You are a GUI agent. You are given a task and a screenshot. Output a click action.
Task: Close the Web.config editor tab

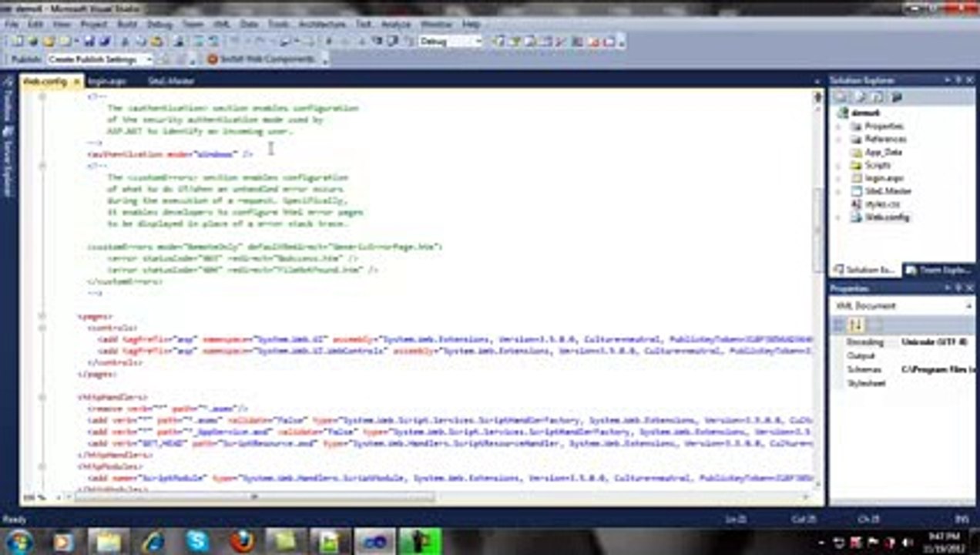point(76,81)
